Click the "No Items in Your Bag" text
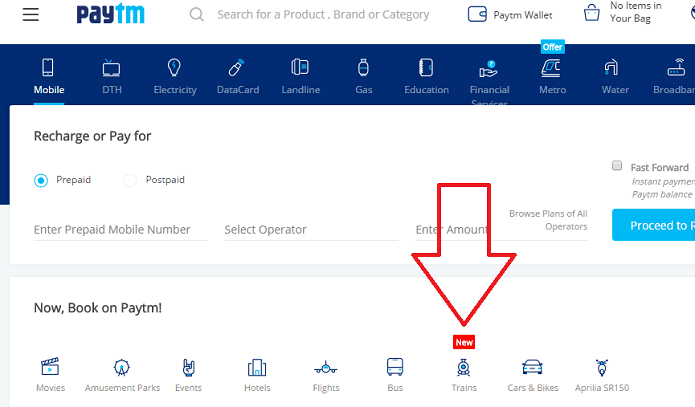Viewport: 695px width, 407px height. click(635, 12)
